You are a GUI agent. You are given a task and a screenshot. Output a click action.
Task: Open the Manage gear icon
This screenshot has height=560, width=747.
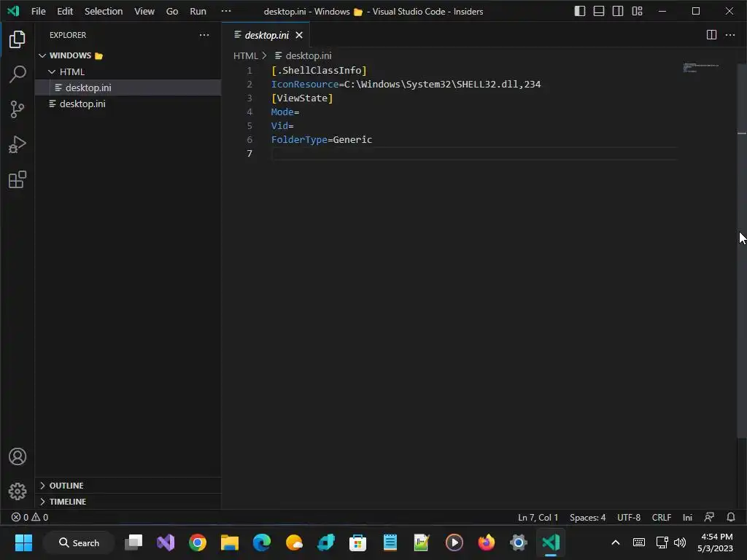point(18,491)
